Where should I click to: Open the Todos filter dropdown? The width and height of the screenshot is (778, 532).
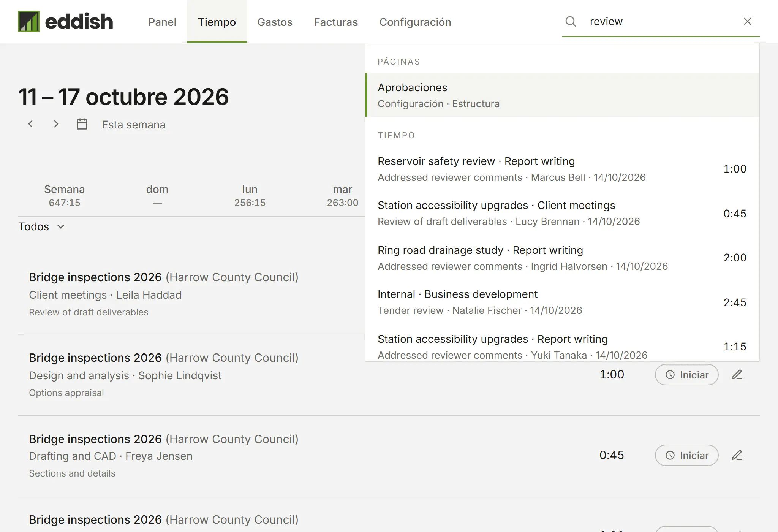(42, 226)
